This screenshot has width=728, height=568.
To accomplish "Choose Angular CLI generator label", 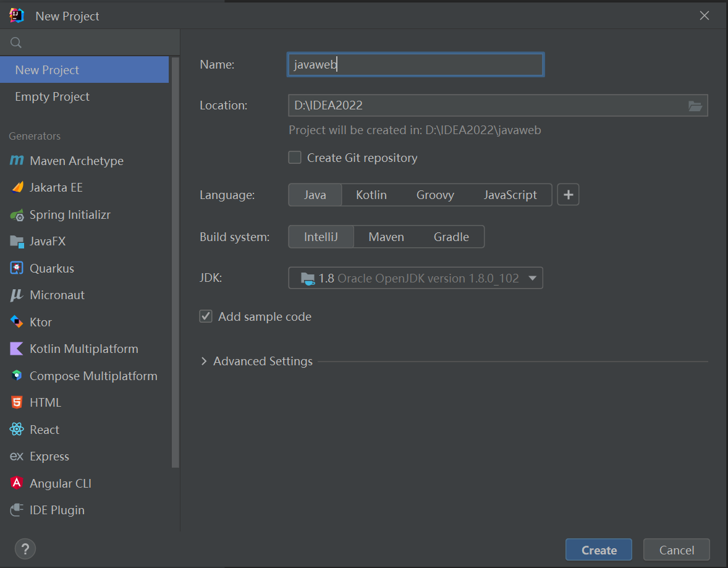I will point(61,483).
